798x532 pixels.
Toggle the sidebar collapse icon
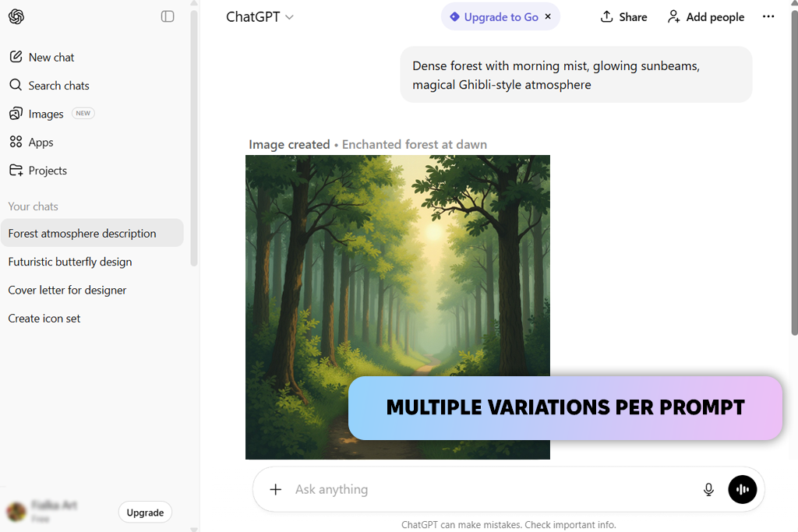click(168, 17)
